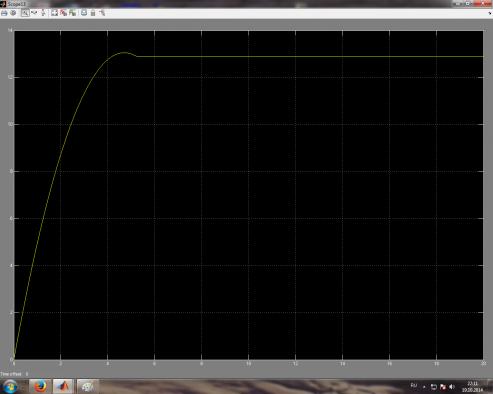Select the Zoom Y-axis tool
493x394 pixels.
(x=44, y=13)
